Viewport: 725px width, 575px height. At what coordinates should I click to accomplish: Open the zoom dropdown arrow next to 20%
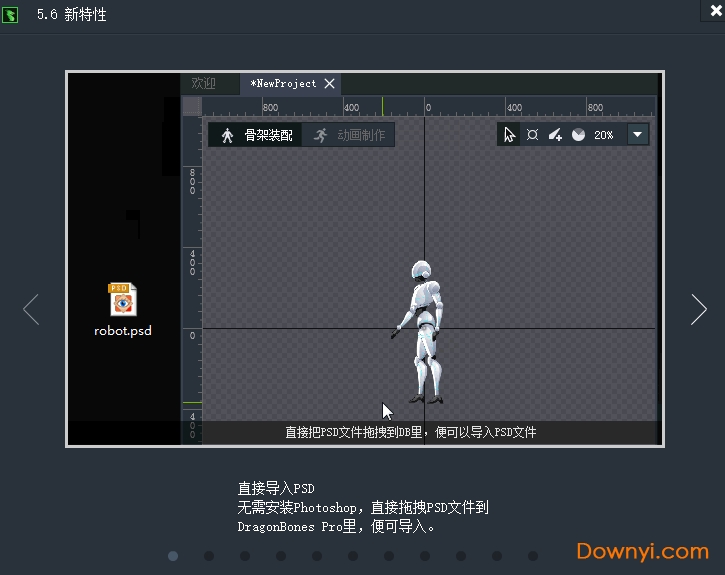pyautogui.click(x=638, y=135)
